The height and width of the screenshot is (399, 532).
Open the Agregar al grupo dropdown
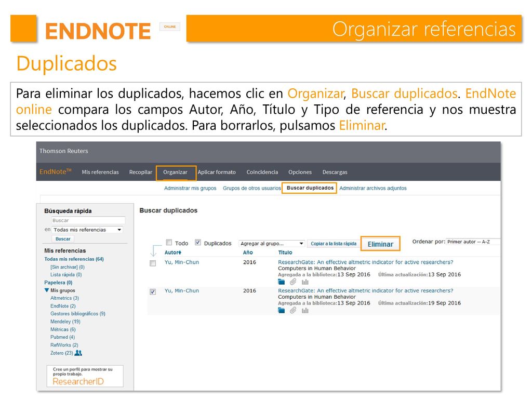[x=271, y=243]
